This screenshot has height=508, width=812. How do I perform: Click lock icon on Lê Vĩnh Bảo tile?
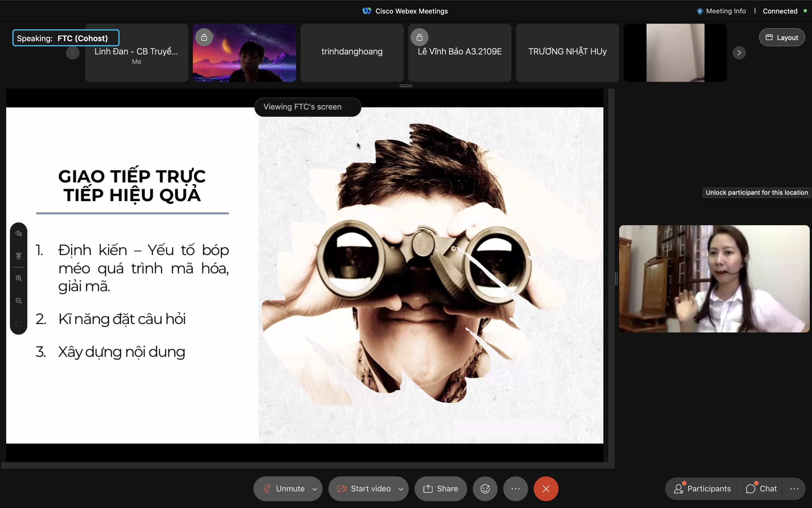[x=420, y=37]
